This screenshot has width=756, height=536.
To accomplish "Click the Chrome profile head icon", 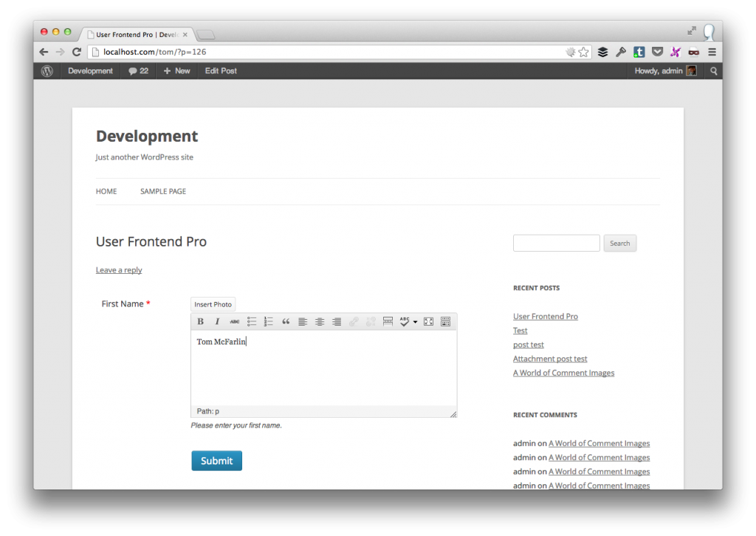I will coord(709,32).
